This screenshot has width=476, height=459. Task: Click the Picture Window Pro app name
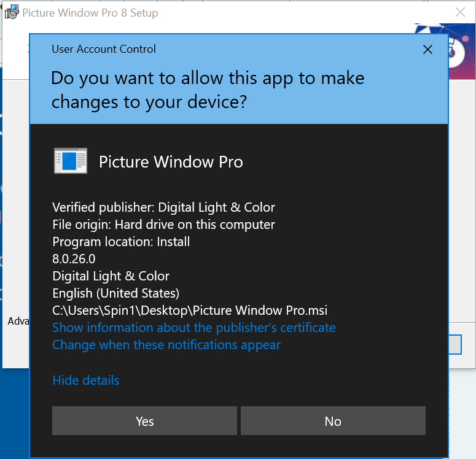coord(171,162)
